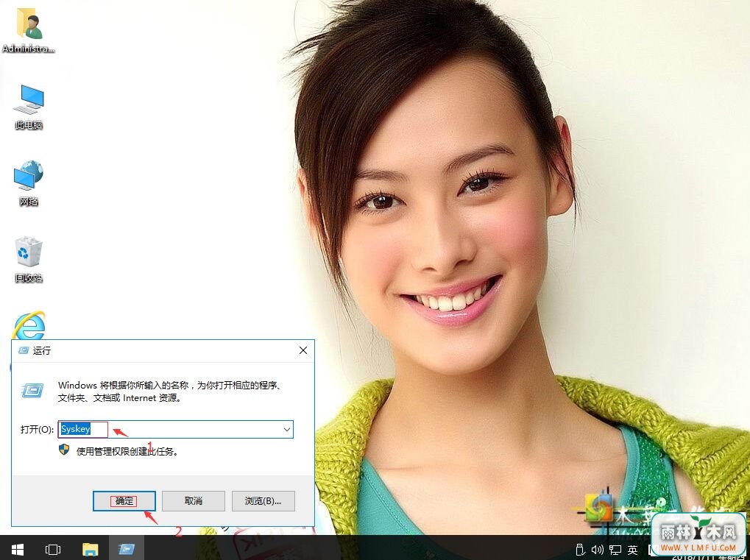Viewport: 750px width, 560px height.
Task: Switch input language via 英 indicator
Action: click(632, 550)
